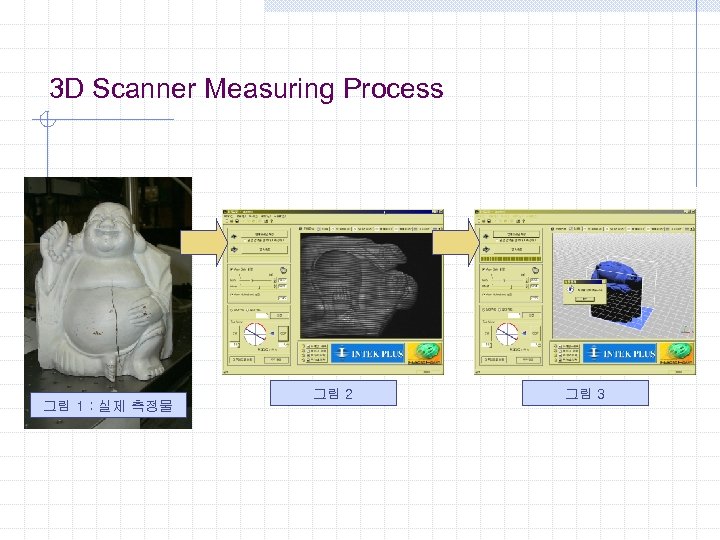Click the INTEK PLUS logo in 그림 3 window
This screenshot has height=540, width=720.
(x=620, y=353)
